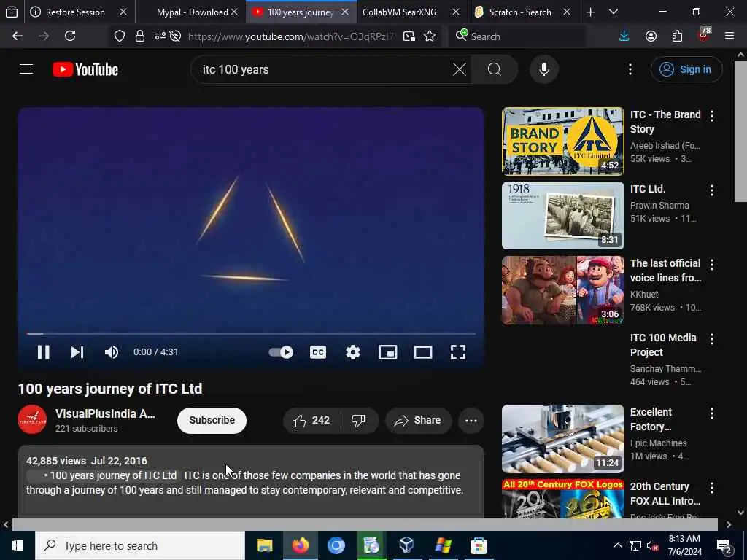Viewport: 747px width, 560px height.
Task: Seek along the video progress bar
Action: (251, 333)
